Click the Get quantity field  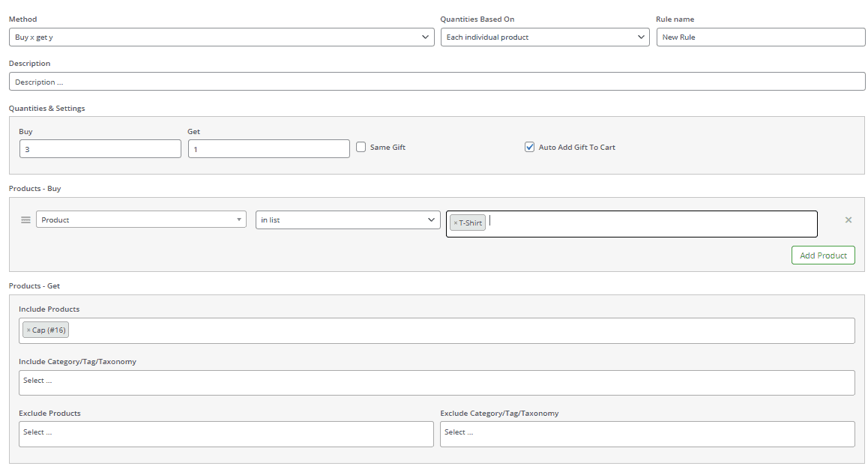point(268,149)
